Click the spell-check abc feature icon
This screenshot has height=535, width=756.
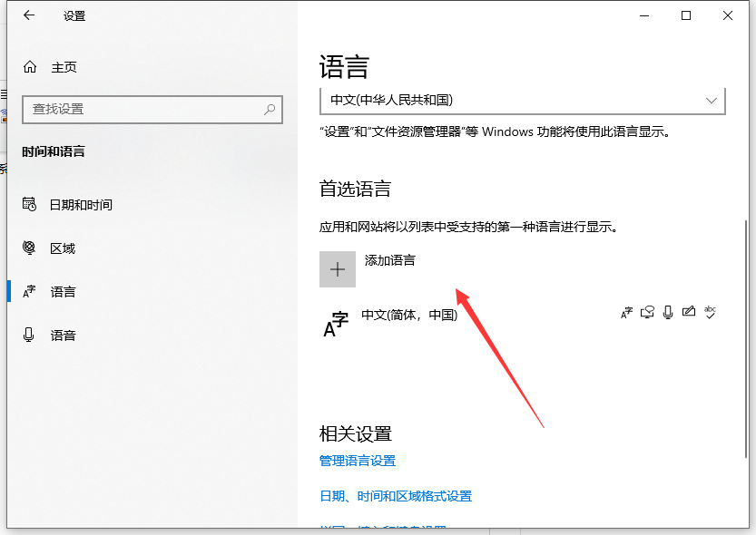click(710, 313)
